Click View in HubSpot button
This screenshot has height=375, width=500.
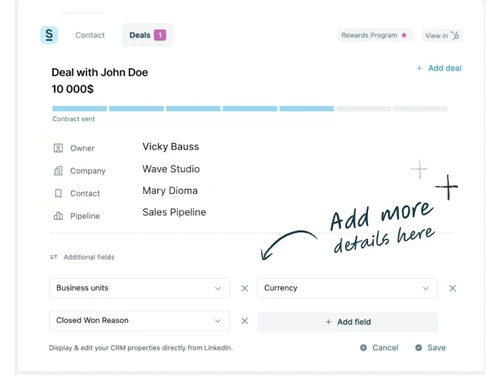[442, 35]
